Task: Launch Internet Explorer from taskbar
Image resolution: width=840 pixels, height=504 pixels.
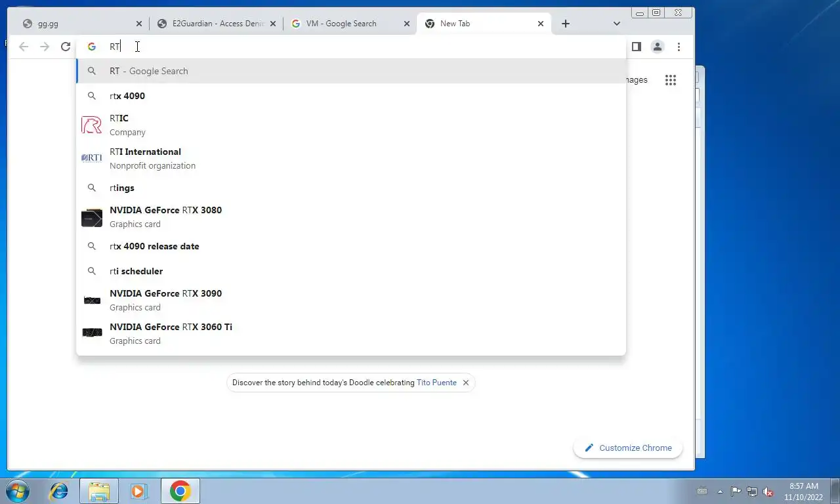Action: click(x=59, y=491)
